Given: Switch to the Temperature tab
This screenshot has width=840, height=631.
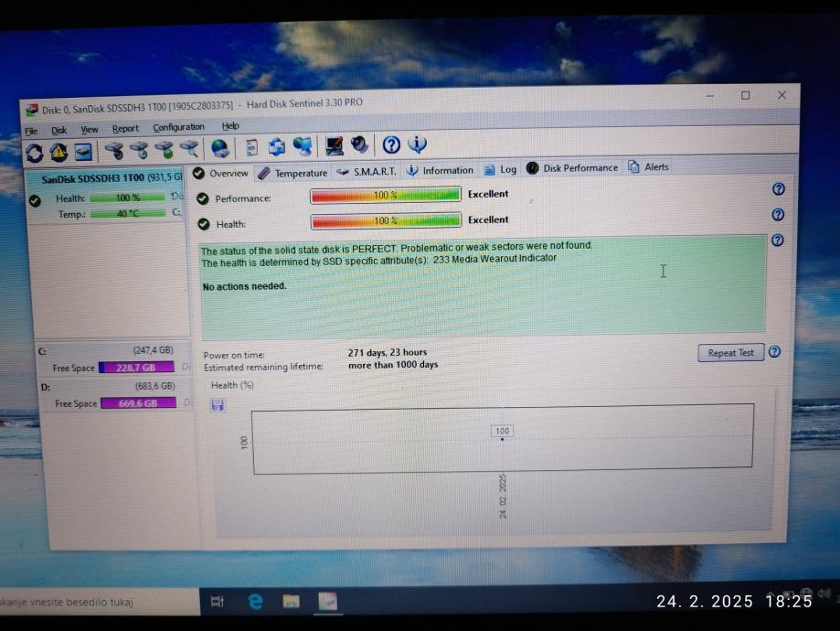Looking at the screenshot, I should [x=292, y=173].
